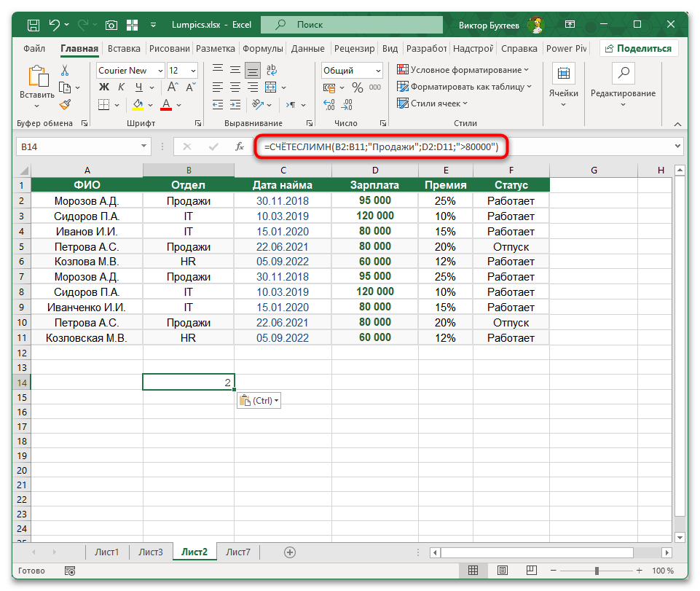700x591 pixels.
Task: Toggle wrap text button
Action: click(271, 70)
